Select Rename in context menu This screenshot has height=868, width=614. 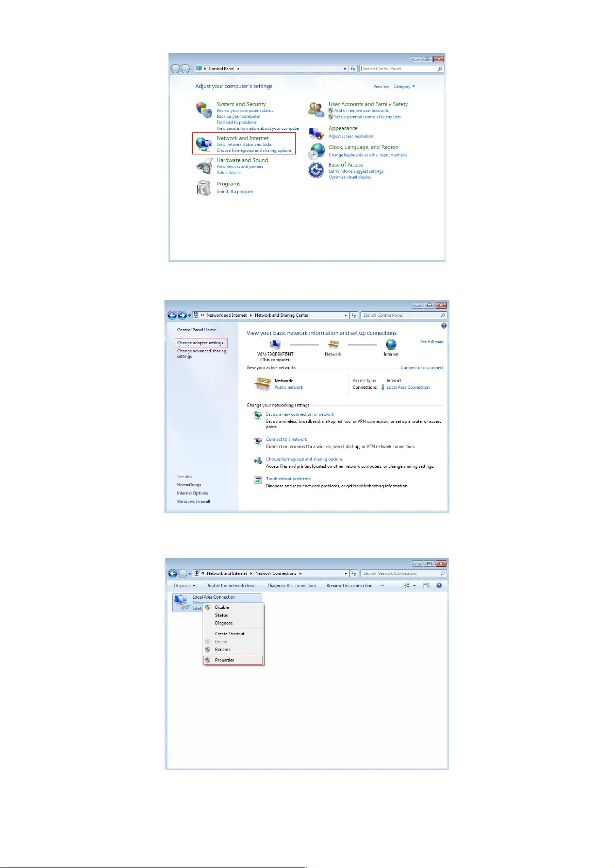pyautogui.click(x=234, y=650)
